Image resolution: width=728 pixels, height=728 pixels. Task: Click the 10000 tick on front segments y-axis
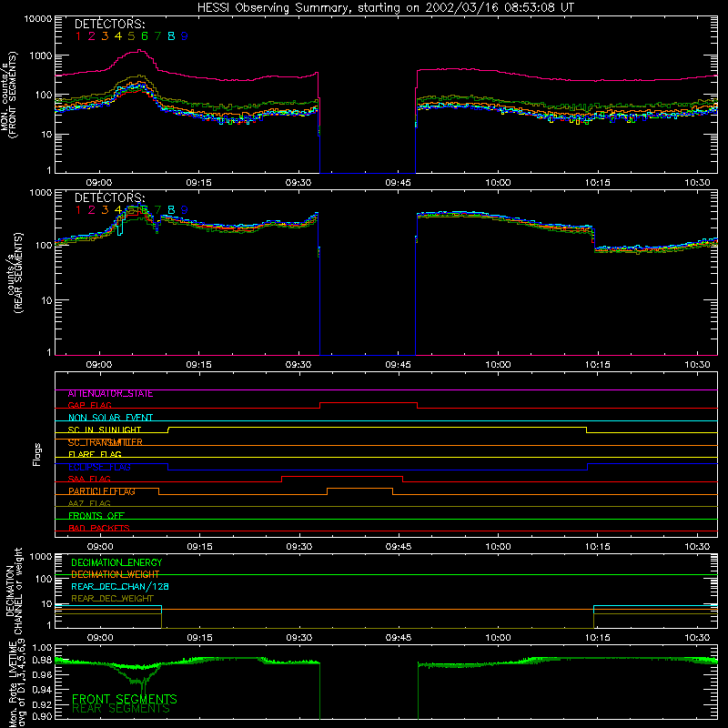38,18
